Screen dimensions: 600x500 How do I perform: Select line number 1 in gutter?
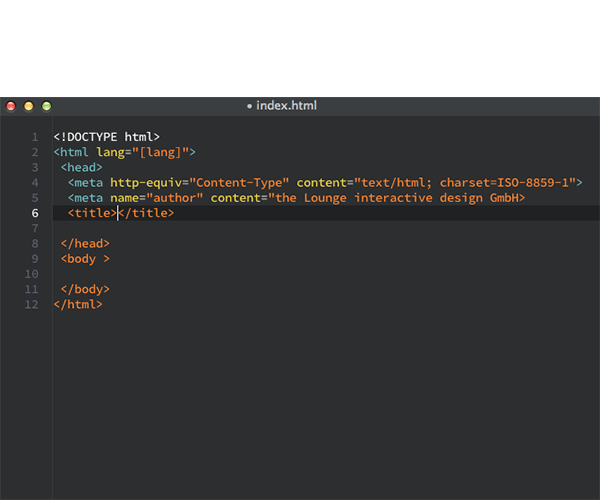35,137
